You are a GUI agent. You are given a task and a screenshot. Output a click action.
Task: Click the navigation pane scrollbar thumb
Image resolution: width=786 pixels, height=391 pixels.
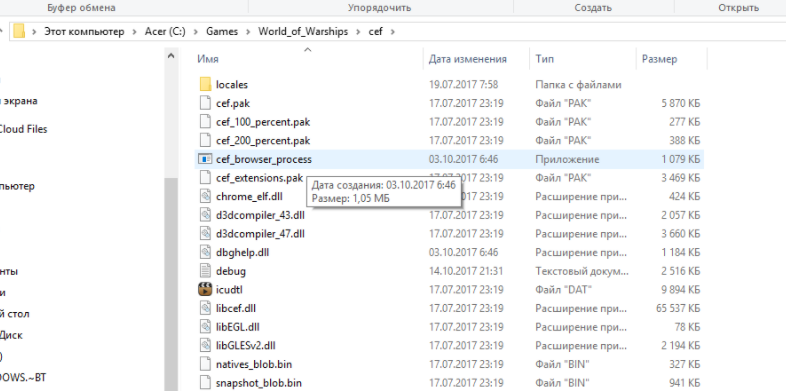coord(171,284)
